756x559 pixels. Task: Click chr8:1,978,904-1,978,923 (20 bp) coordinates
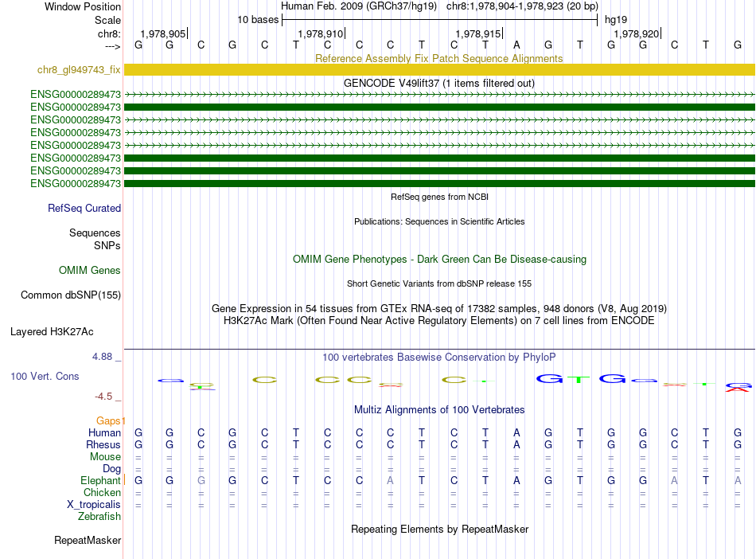(x=522, y=6)
